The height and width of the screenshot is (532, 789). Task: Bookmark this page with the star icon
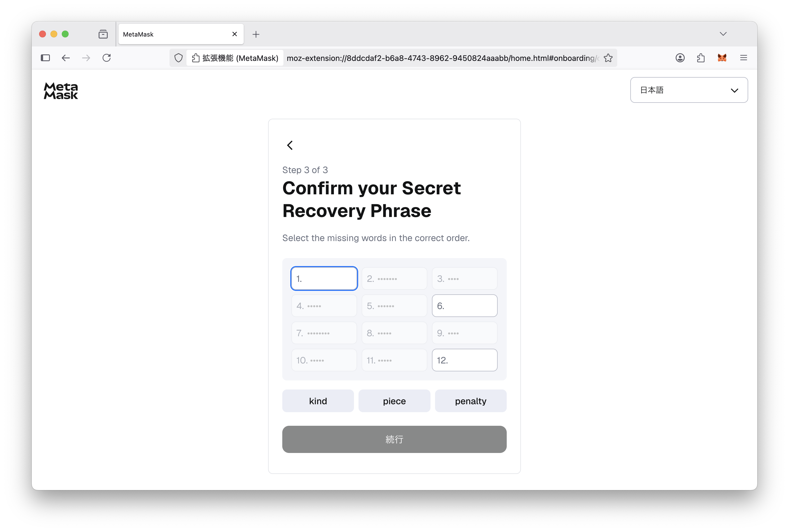[608, 58]
